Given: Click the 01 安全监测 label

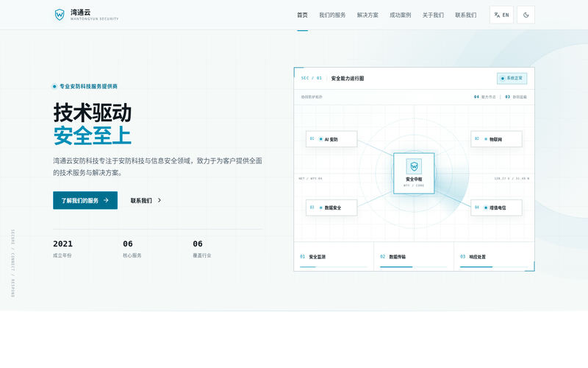Looking at the screenshot, I should pyautogui.click(x=313, y=257).
